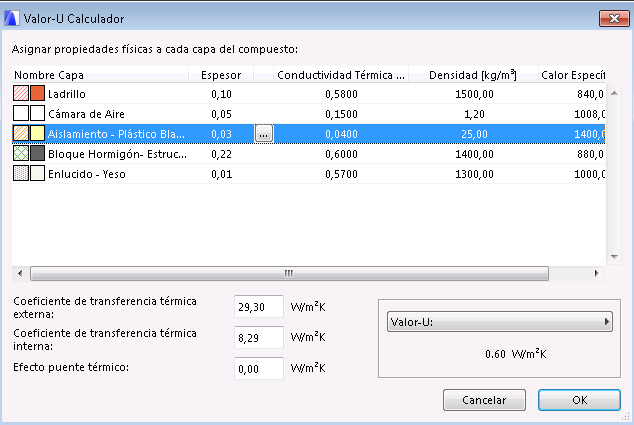Click the Enlucido - Yeso off-white color swatch
This screenshot has width=634, height=425.
[x=37, y=173]
